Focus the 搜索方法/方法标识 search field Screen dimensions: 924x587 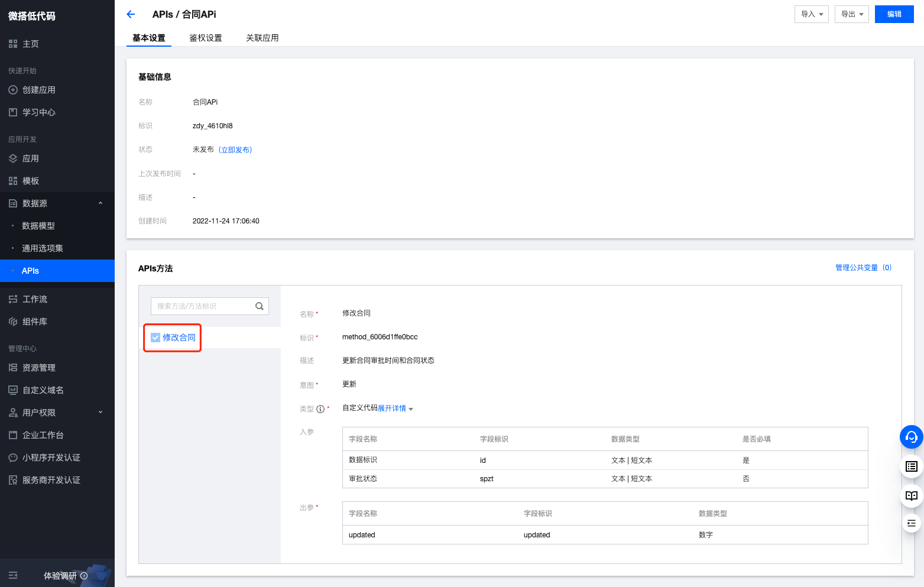210,306
